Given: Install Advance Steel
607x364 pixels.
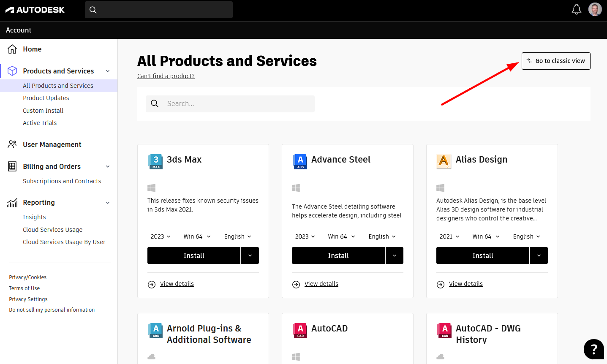Looking at the screenshot, I should (338, 255).
